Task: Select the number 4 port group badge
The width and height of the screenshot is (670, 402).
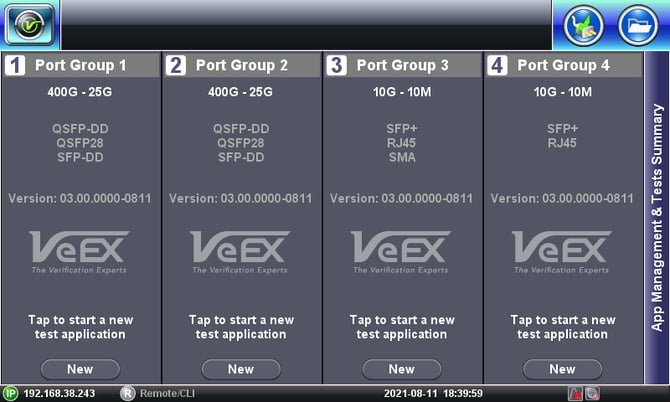Action: click(497, 65)
